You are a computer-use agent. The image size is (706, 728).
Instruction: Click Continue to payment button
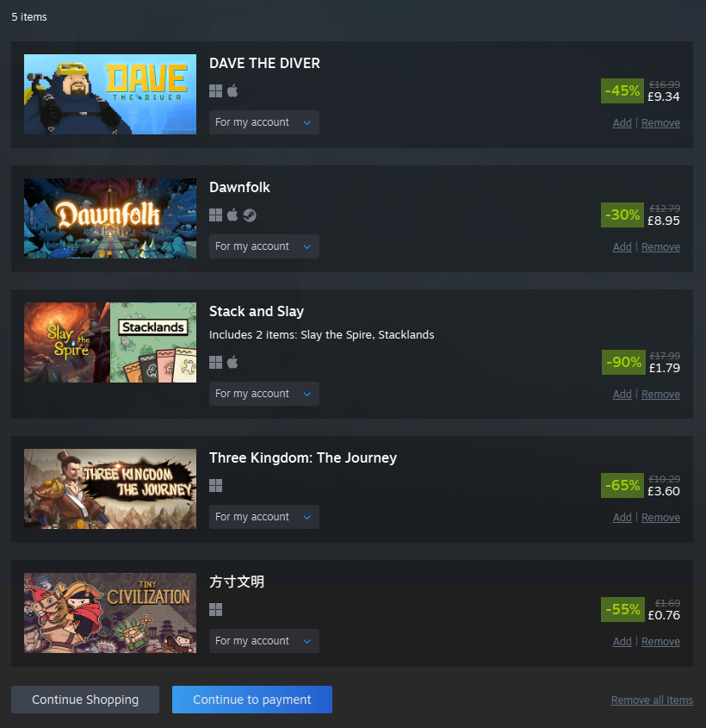point(252,700)
